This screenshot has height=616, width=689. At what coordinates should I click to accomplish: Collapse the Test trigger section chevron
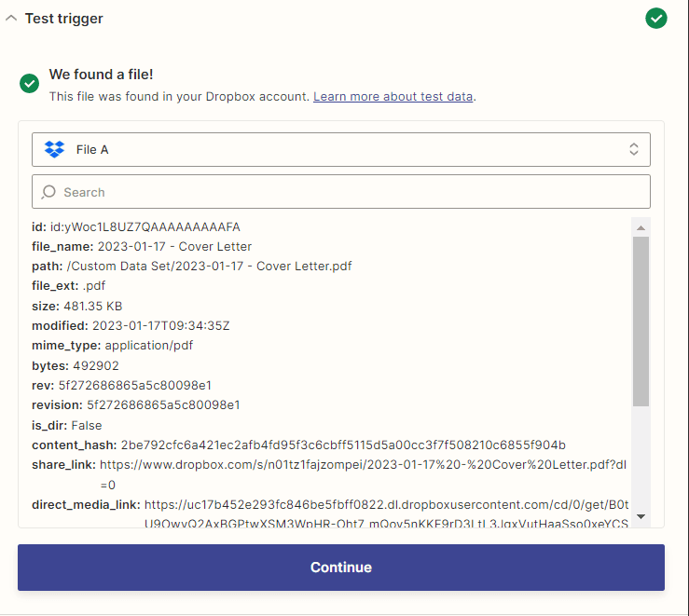[x=12, y=19]
